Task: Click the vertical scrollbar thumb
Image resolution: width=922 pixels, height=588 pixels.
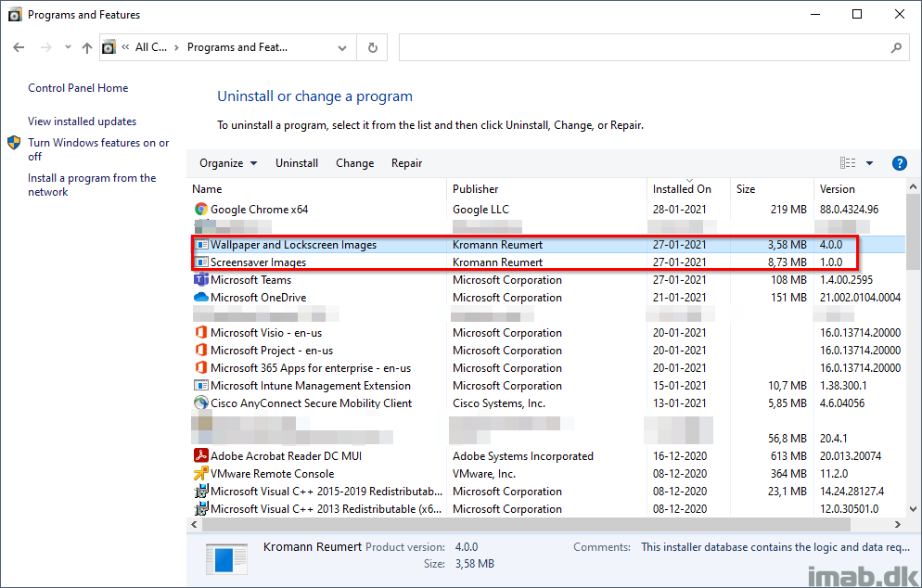Action: pos(913,231)
